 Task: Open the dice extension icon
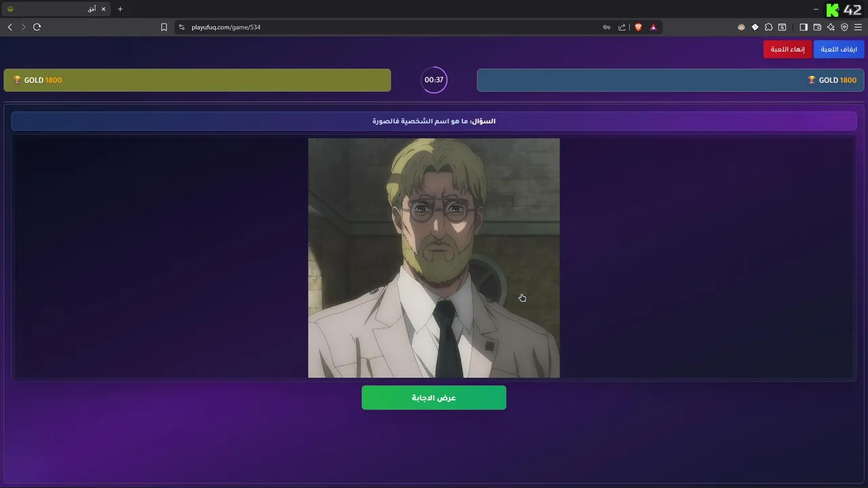(x=755, y=27)
